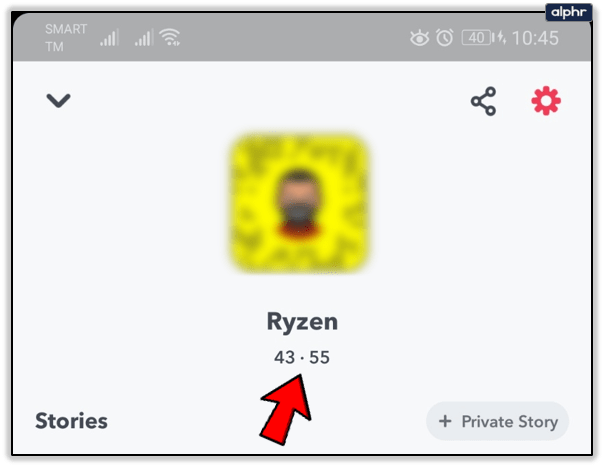Click the alphr watermark logo
The width and height of the screenshot is (604, 467).
pos(569,12)
